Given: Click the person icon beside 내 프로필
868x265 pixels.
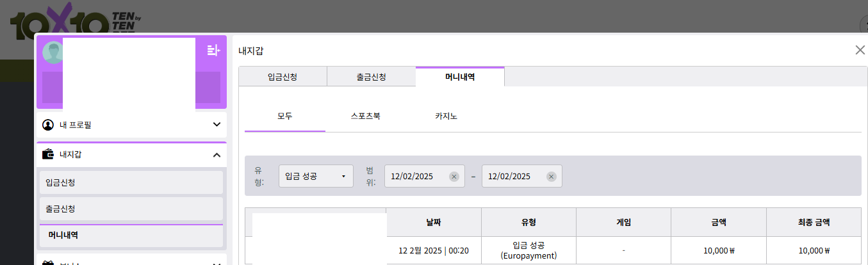Looking at the screenshot, I should pyautogui.click(x=48, y=125).
